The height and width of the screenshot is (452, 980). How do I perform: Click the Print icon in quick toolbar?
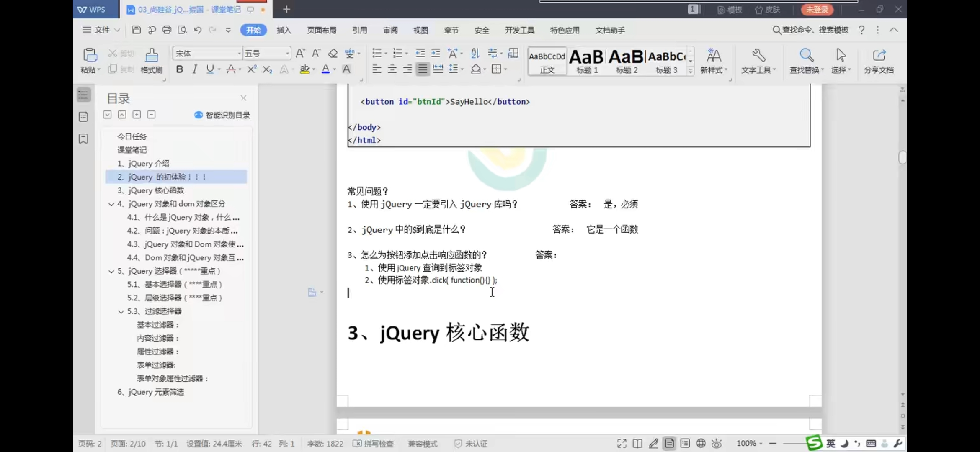[x=167, y=30]
